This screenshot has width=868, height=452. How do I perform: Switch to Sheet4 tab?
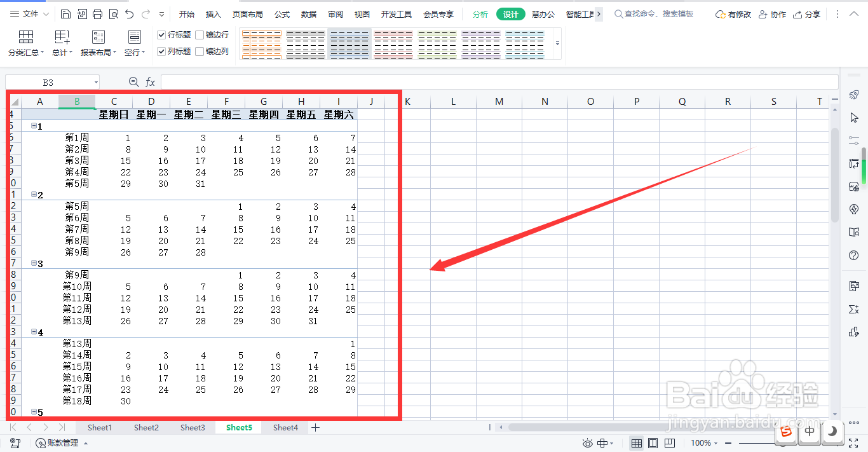pos(285,428)
